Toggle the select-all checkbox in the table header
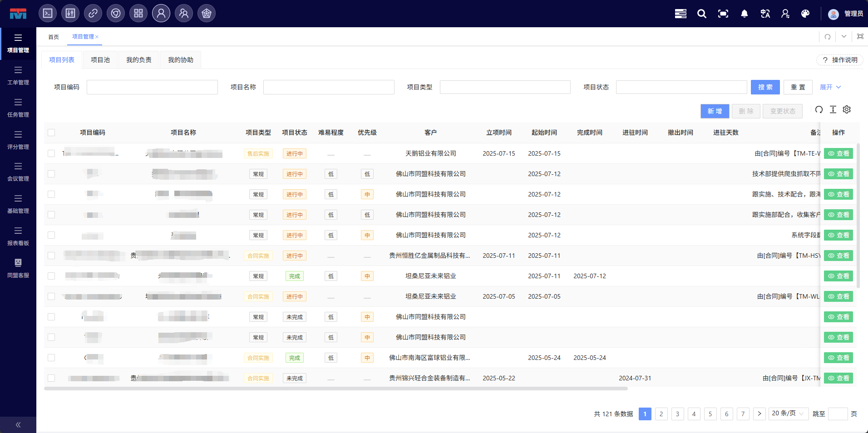Viewport: 868px width, 433px height. [51, 133]
